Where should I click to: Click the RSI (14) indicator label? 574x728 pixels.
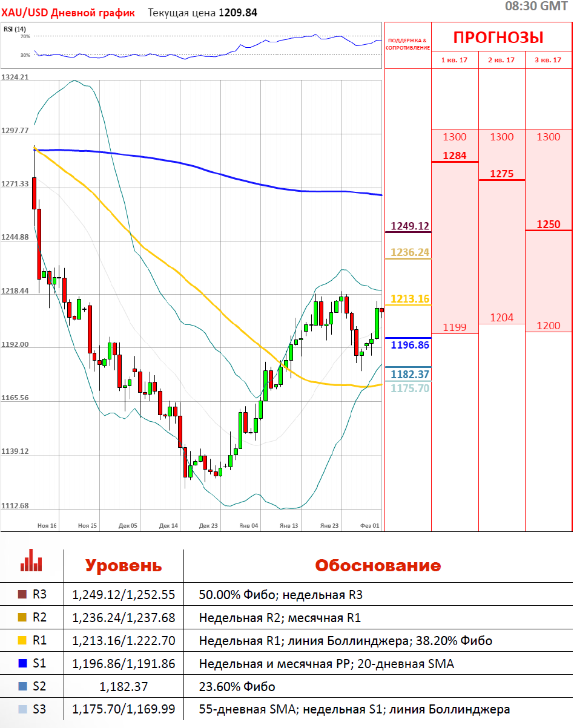point(15,29)
